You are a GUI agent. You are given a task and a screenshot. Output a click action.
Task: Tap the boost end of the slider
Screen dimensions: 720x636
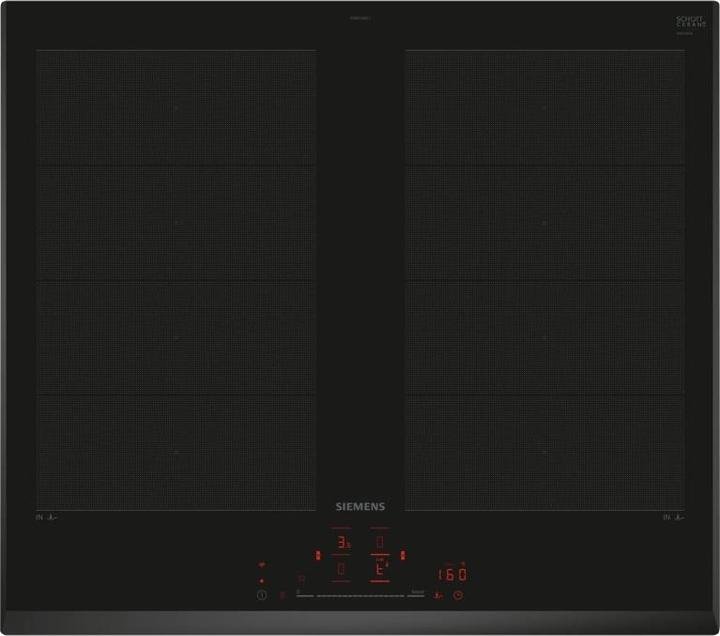416,595
